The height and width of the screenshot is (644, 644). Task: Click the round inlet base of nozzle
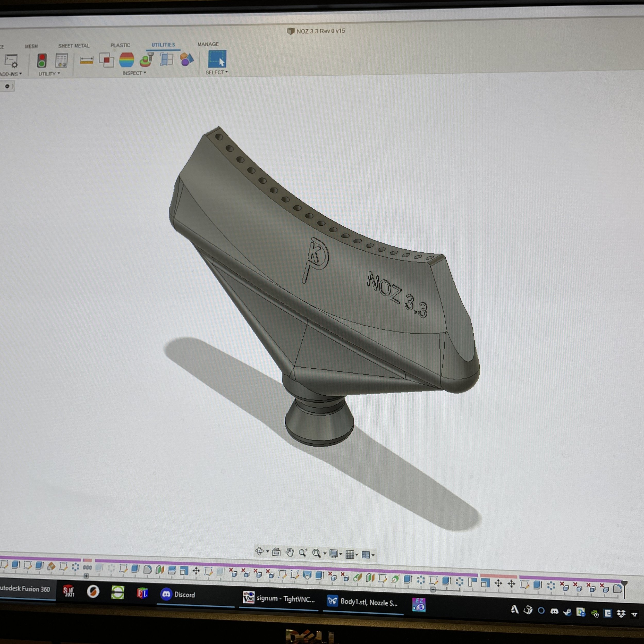tap(319, 422)
